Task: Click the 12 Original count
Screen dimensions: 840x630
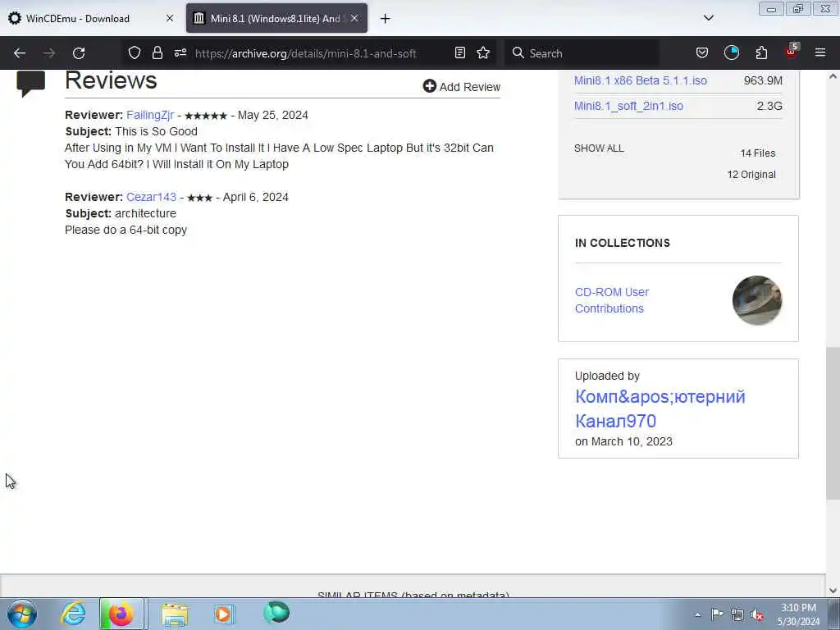Action: click(751, 175)
